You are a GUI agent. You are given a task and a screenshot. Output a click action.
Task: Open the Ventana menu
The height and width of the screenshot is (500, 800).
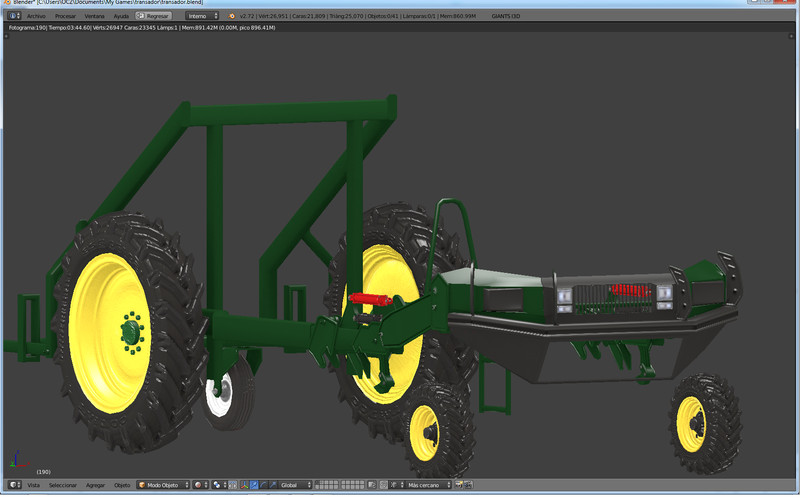tap(94, 16)
